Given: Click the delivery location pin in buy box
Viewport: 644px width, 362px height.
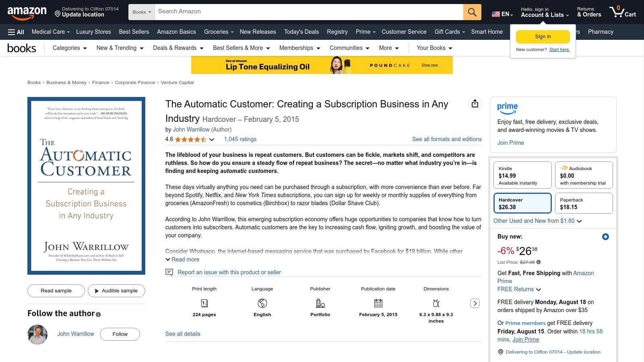Looking at the screenshot, I should (501, 352).
